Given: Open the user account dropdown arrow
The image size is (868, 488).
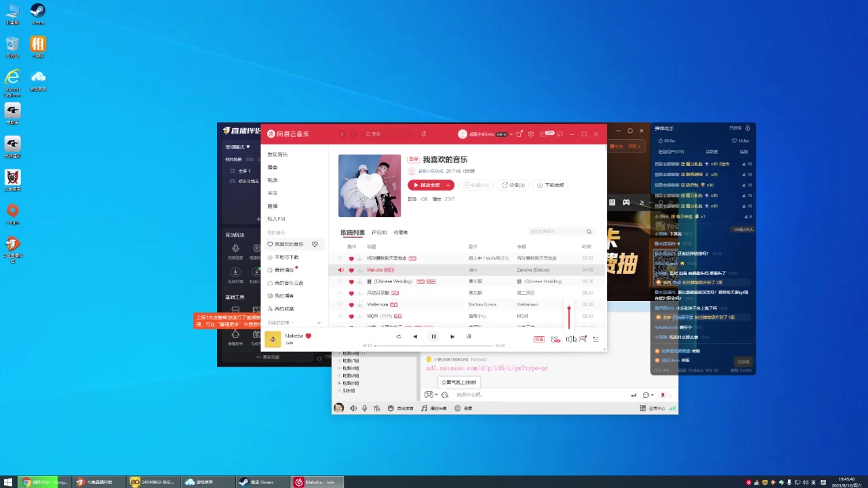Looking at the screenshot, I should click(511, 134).
